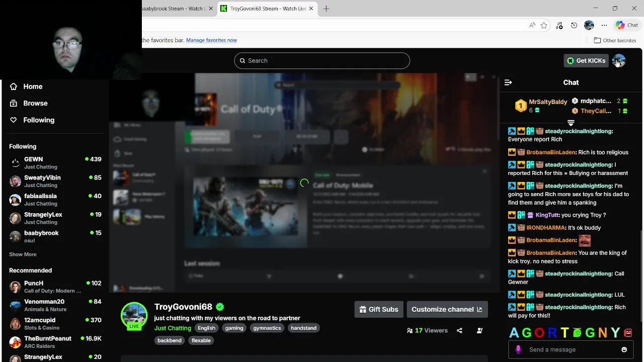
Task: Open the profile avatar next to Get KICKs
Action: coord(619,61)
